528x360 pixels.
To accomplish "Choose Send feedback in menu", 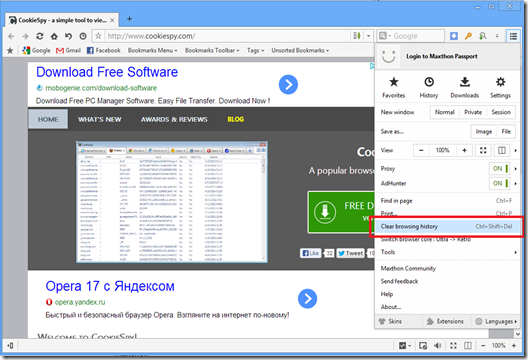I will point(447,281).
